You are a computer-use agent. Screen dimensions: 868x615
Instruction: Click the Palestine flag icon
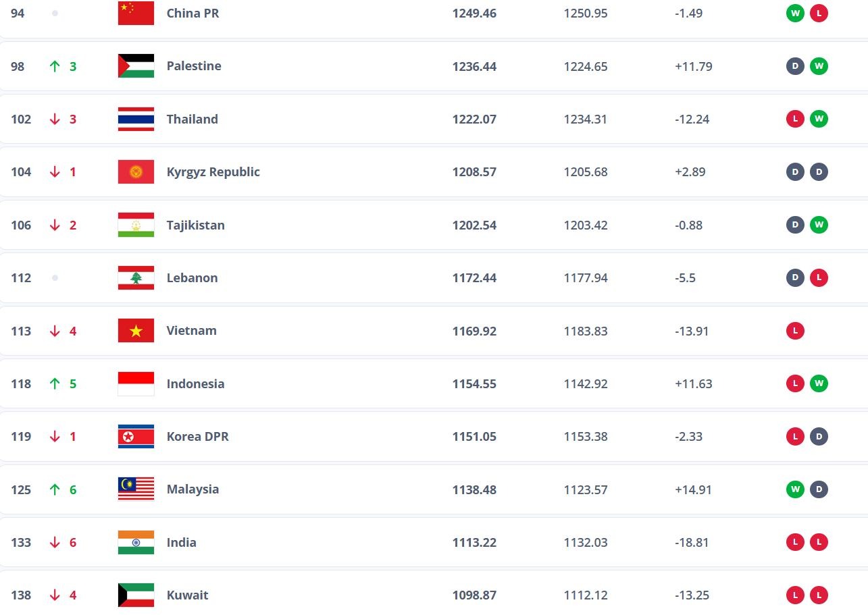click(x=136, y=66)
